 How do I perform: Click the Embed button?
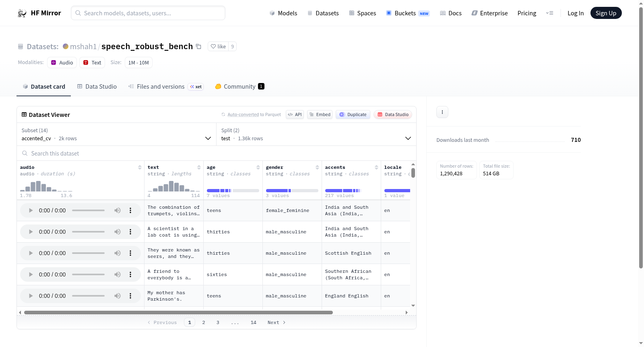pyautogui.click(x=320, y=114)
